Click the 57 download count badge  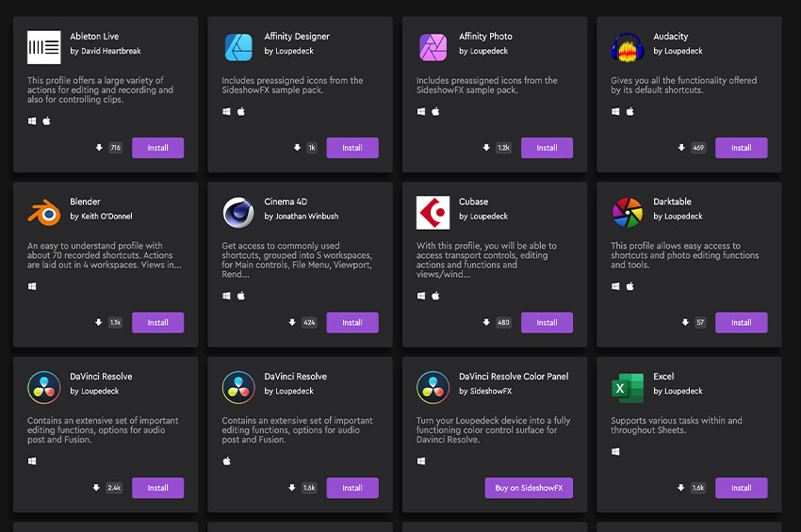(700, 322)
